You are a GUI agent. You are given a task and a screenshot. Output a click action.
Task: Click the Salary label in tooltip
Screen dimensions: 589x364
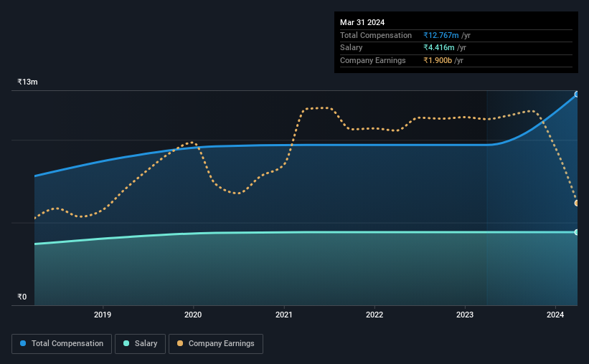click(x=352, y=48)
